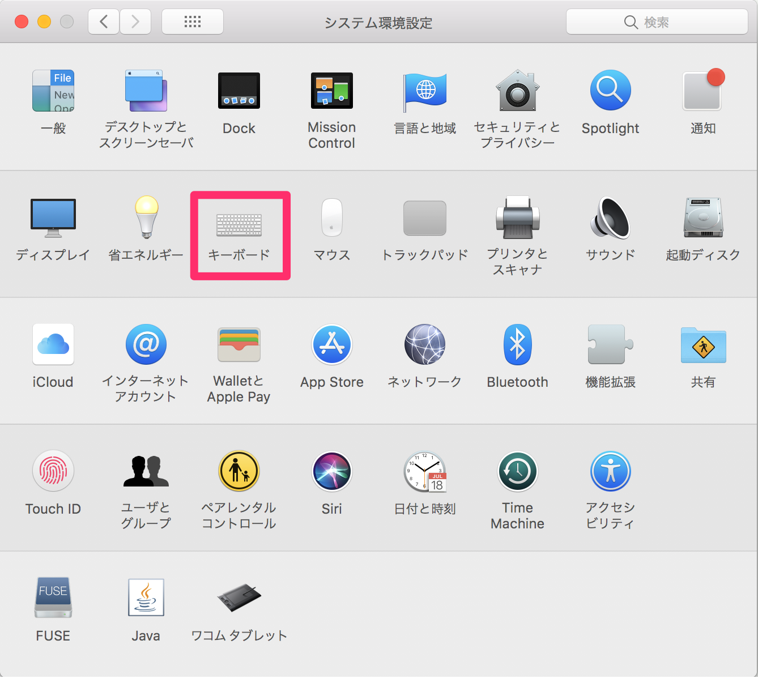758x700 pixels.
Task: Open Mission Control preferences
Action: [332, 91]
